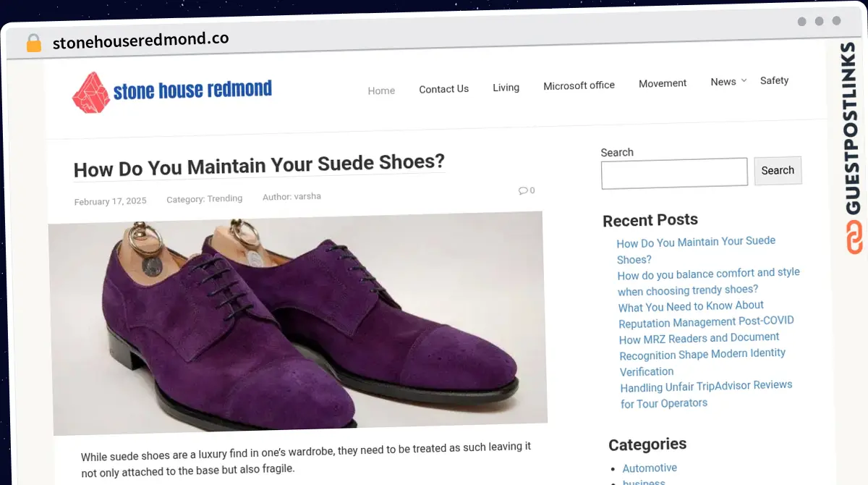Focus the sidebar search text field
Viewport: 868px width, 485px height.
coord(674,173)
